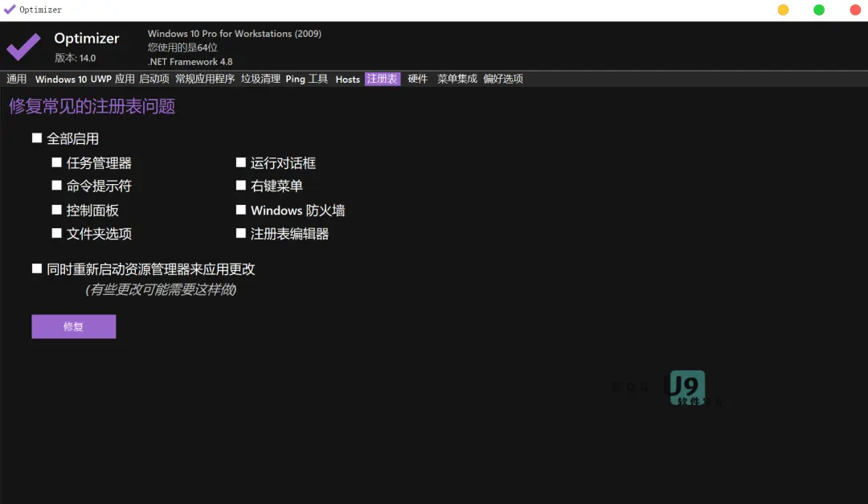
Task: Tick the 命令提示符 checkbox
Action: [56, 186]
